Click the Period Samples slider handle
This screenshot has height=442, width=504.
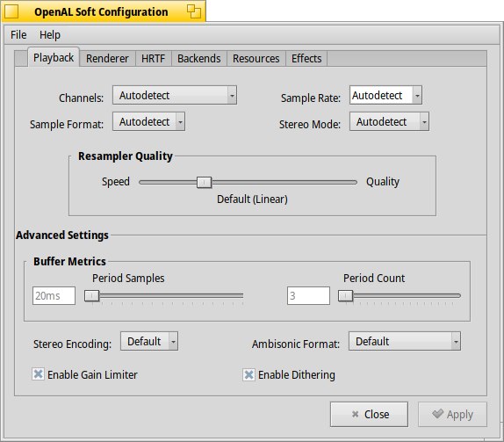pos(91,295)
